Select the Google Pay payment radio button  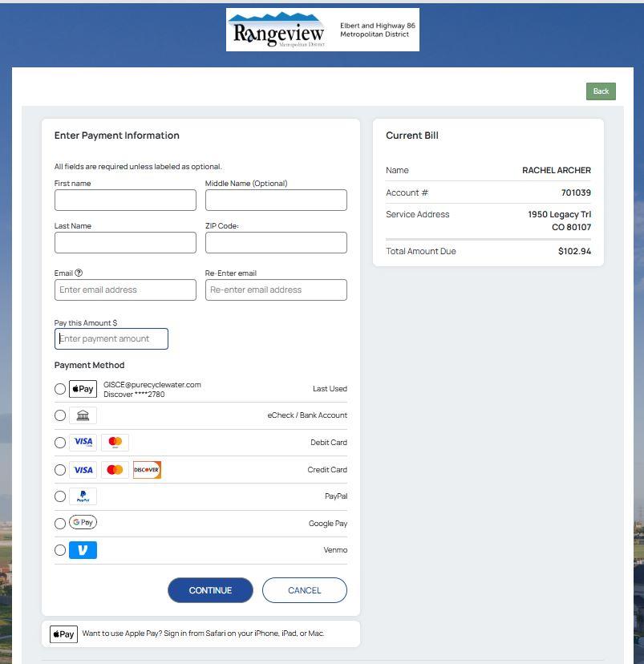(x=60, y=522)
